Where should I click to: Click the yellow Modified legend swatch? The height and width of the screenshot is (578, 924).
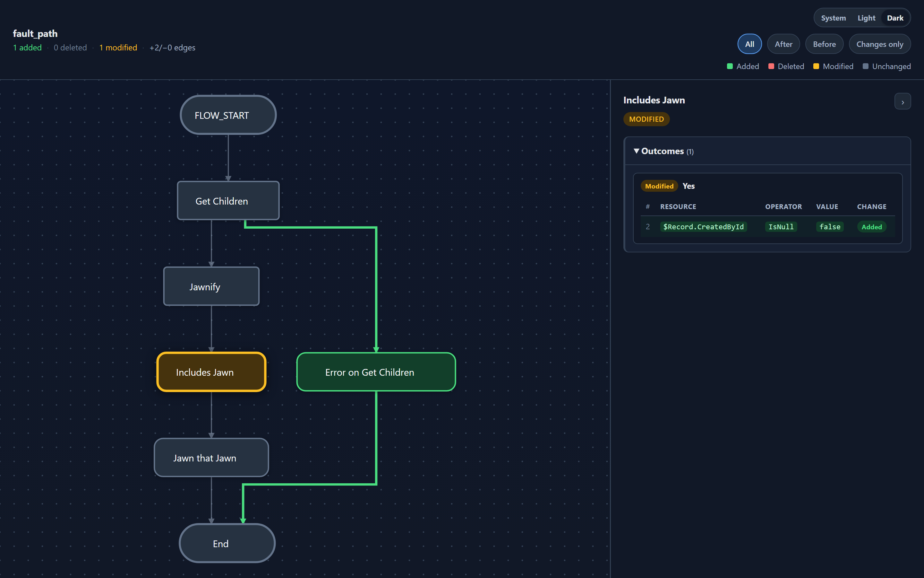click(816, 66)
